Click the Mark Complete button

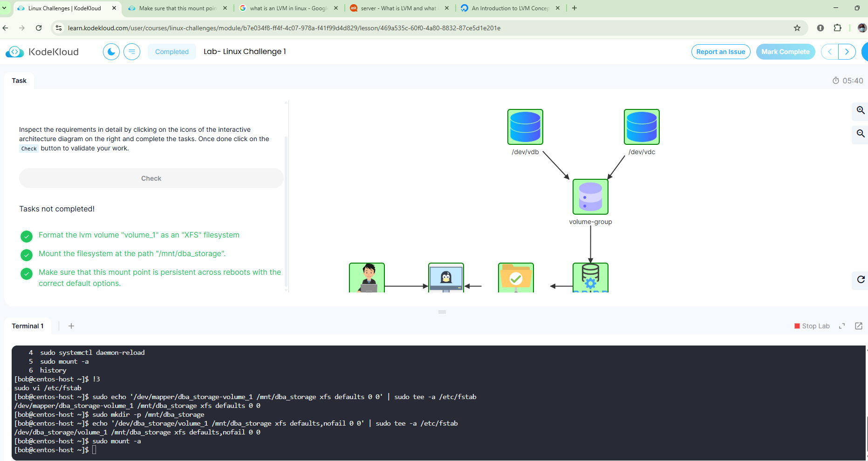(786, 52)
